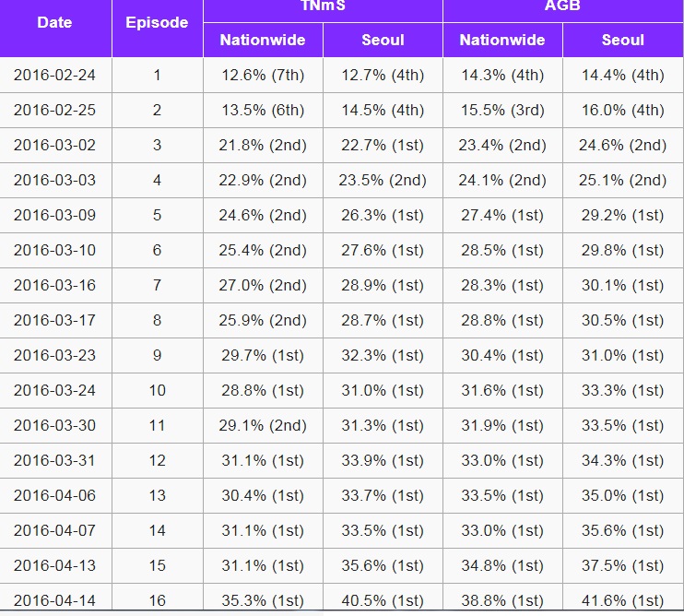Select the AGB group header
Image resolution: width=684 pixels, height=616 pixels.
point(563,7)
